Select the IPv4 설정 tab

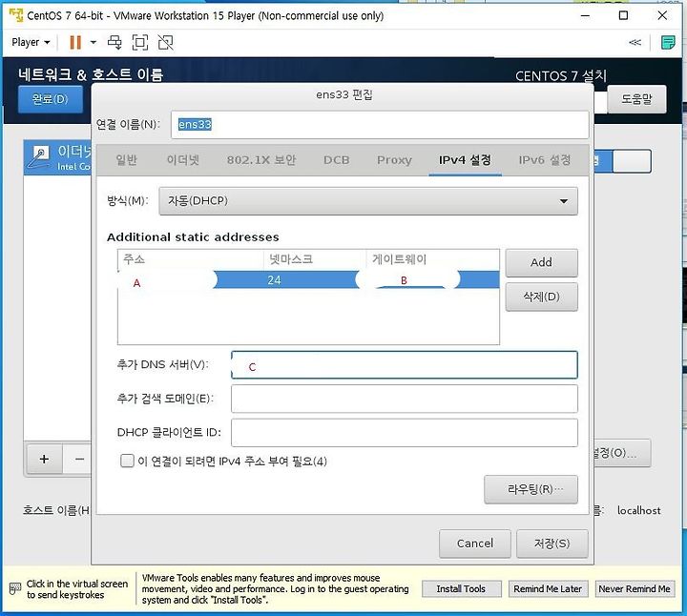click(x=465, y=160)
